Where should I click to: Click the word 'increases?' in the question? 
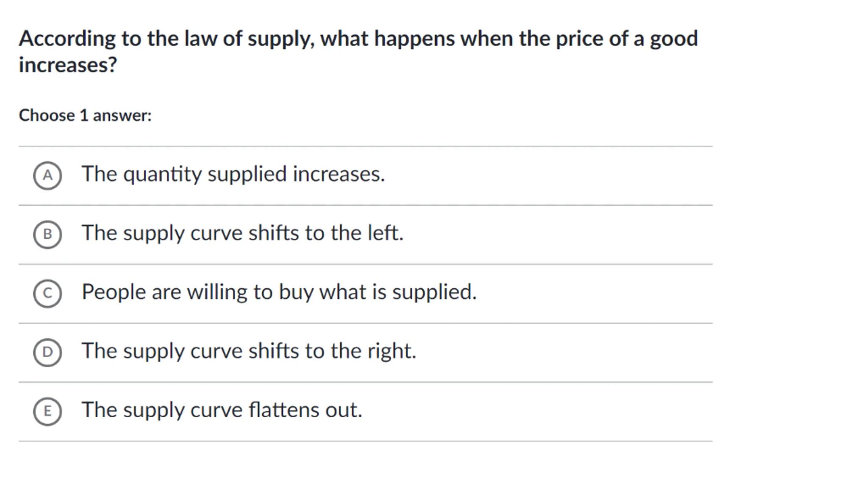point(68,65)
